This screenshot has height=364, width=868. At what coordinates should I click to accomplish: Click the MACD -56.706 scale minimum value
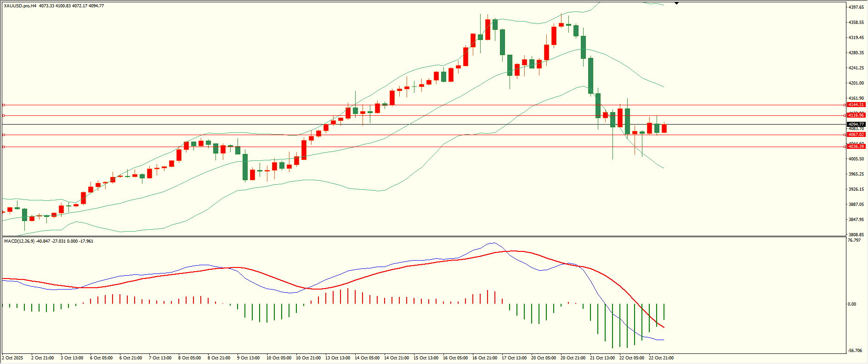click(855, 350)
